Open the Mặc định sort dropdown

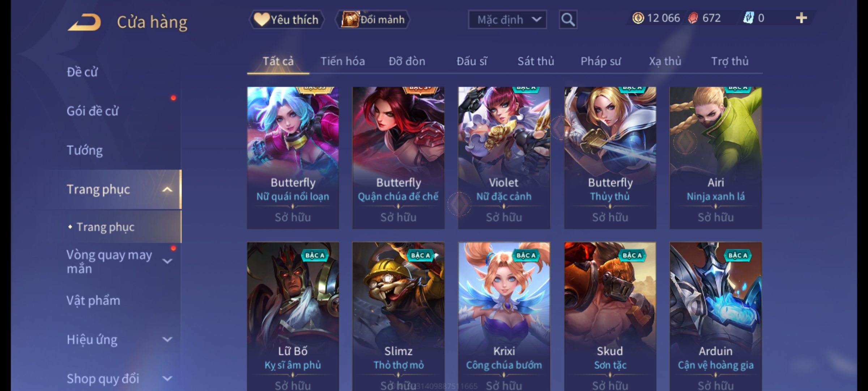click(507, 20)
